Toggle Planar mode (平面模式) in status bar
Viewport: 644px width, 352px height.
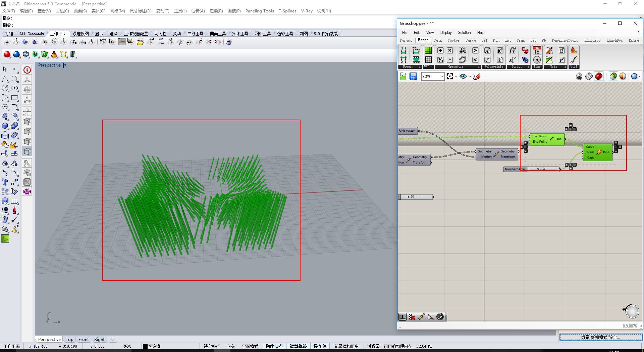coord(250,346)
